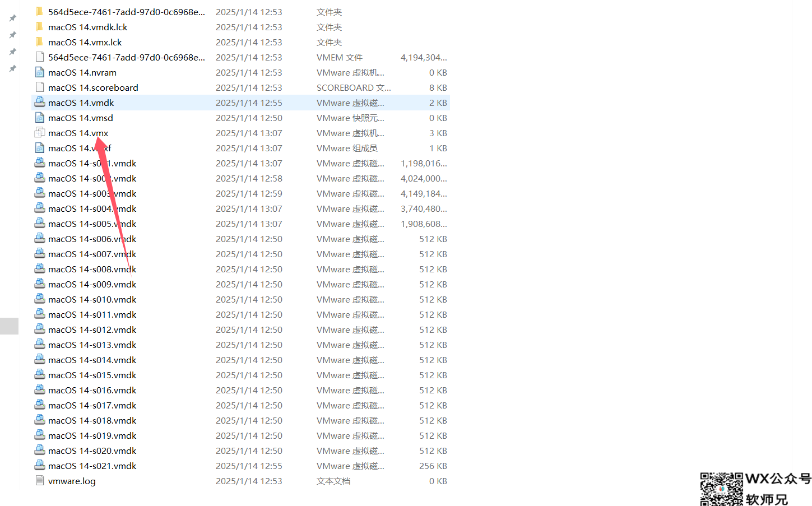Select the disk icon in the 12:59 dated row
Screen dimensions: 812x506
click(x=39, y=193)
